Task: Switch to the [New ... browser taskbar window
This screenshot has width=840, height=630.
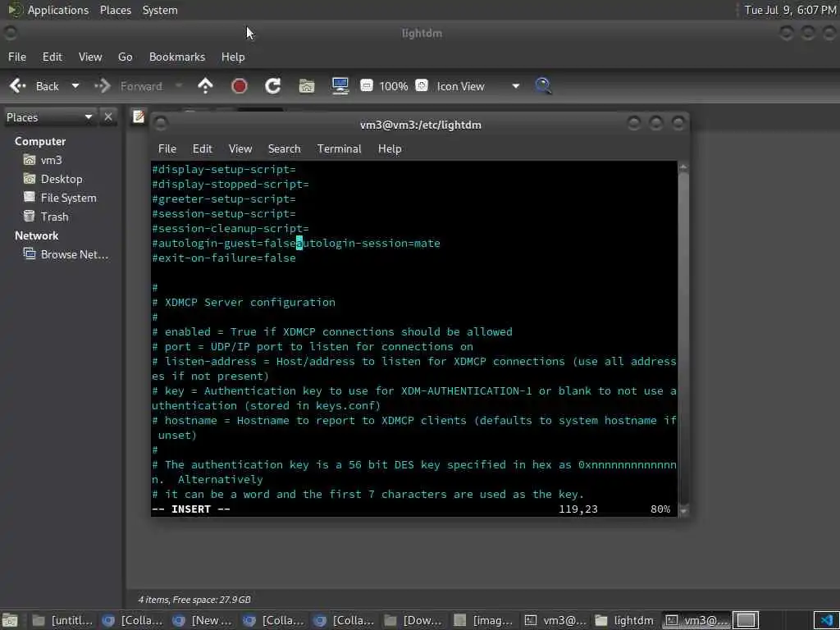Action: coord(203,620)
